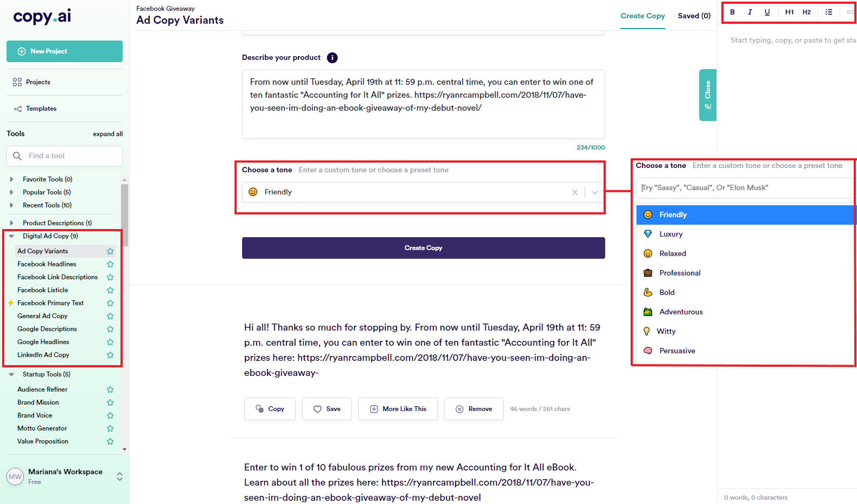Image resolution: width=857 pixels, height=504 pixels.
Task: Remove the first generated result
Action: tap(474, 409)
